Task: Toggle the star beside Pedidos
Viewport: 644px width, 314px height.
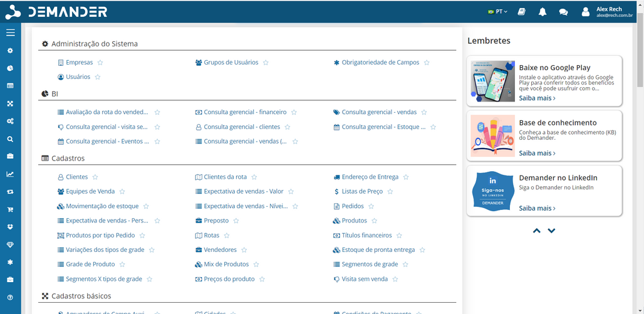Action: pyautogui.click(x=371, y=206)
